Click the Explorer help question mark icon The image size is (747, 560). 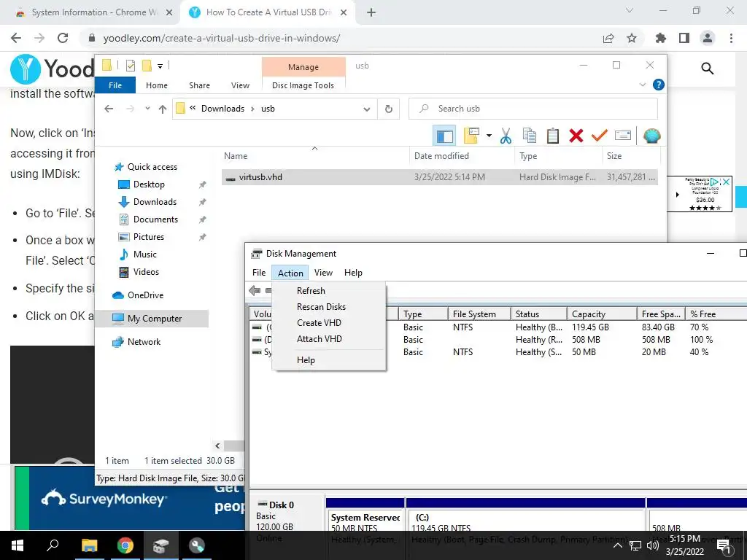click(x=659, y=85)
